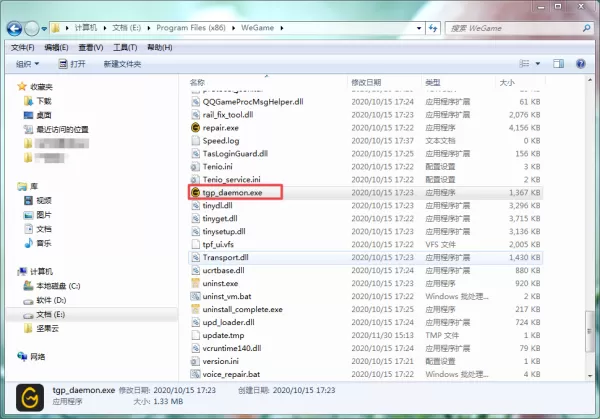This screenshot has height=419, width=600.
Task: Select TasLoginGuard.dll file
Action: point(235,153)
